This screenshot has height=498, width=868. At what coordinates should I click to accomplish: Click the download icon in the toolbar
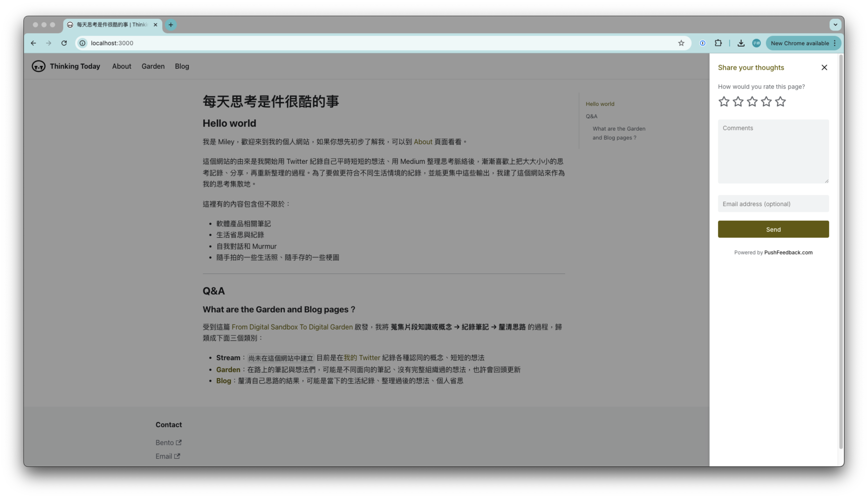coord(741,43)
